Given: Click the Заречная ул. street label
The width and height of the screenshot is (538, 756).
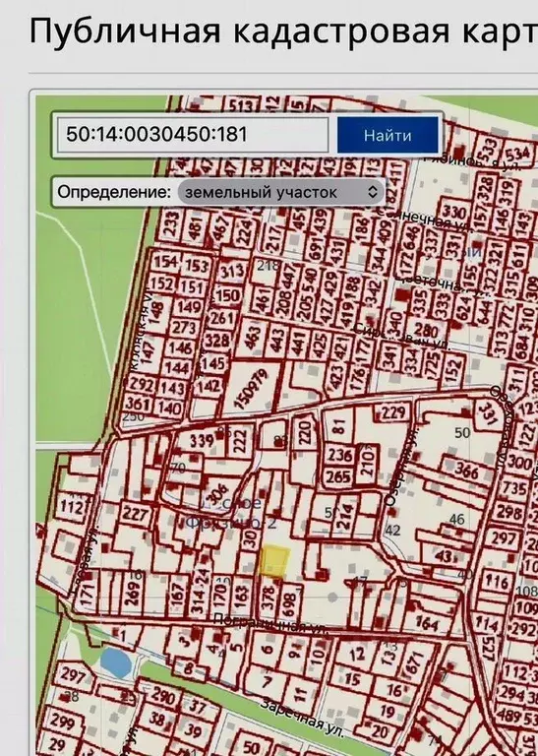Looking at the screenshot, I should 303,719.
